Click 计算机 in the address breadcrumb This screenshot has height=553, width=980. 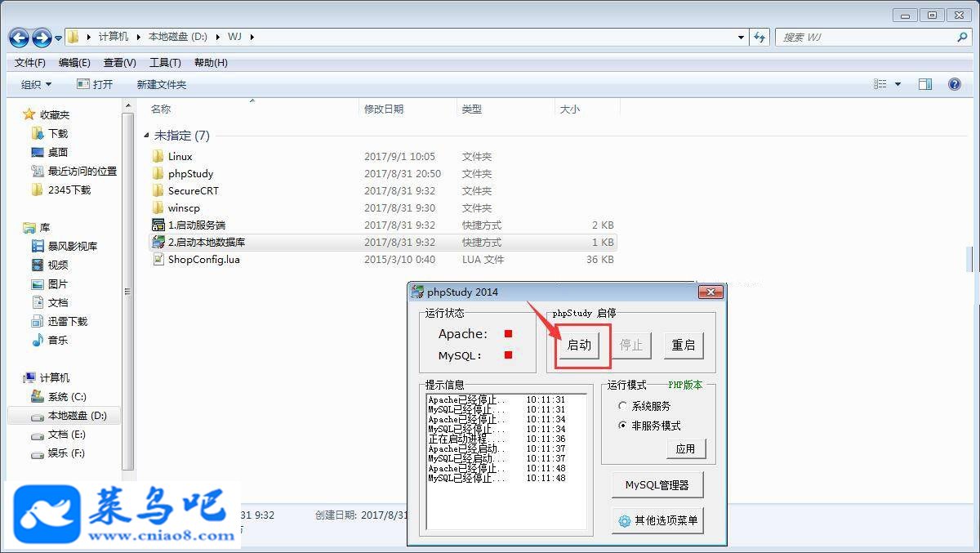[113, 37]
